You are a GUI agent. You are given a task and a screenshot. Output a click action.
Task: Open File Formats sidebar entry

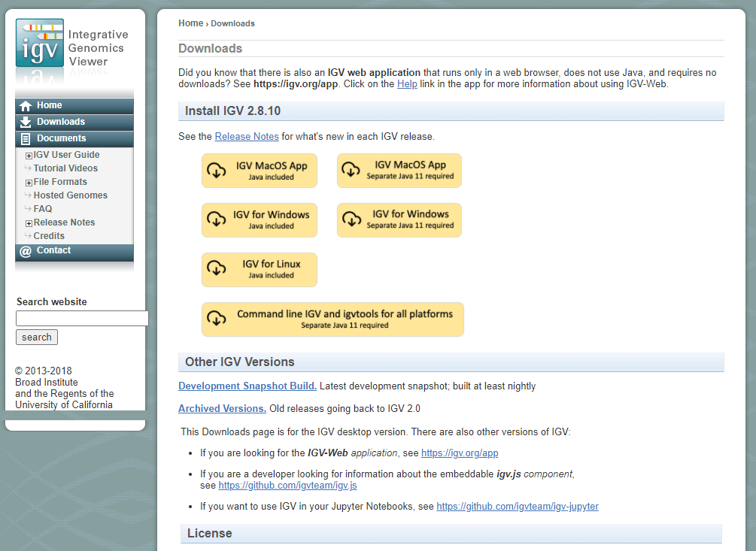pos(60,182)
